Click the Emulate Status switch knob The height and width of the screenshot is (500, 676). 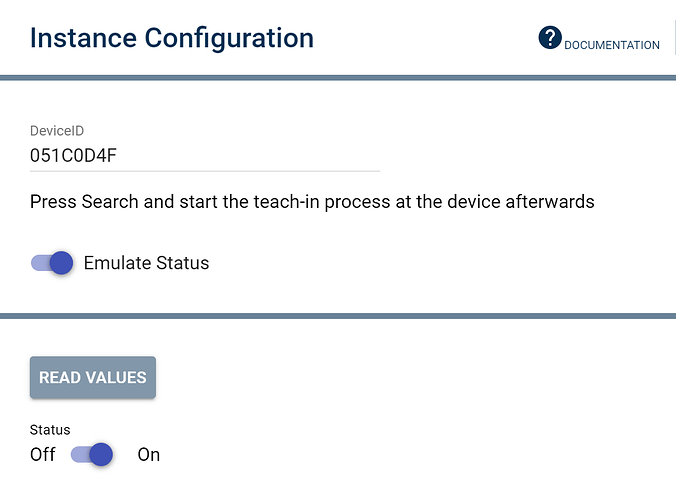tap(61, 263)
